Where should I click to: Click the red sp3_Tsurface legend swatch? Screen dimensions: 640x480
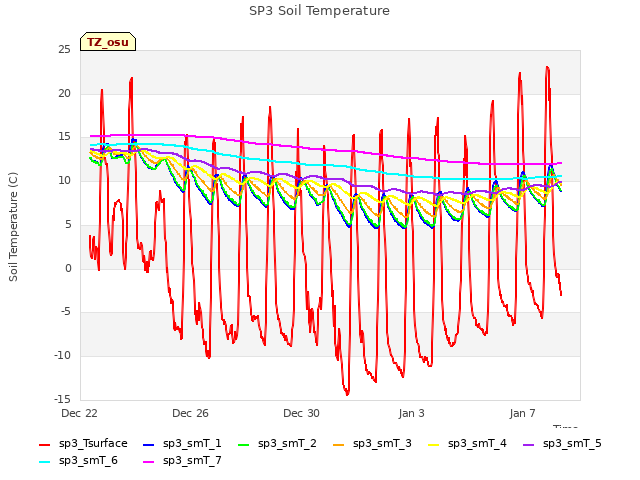click(44, 445)
